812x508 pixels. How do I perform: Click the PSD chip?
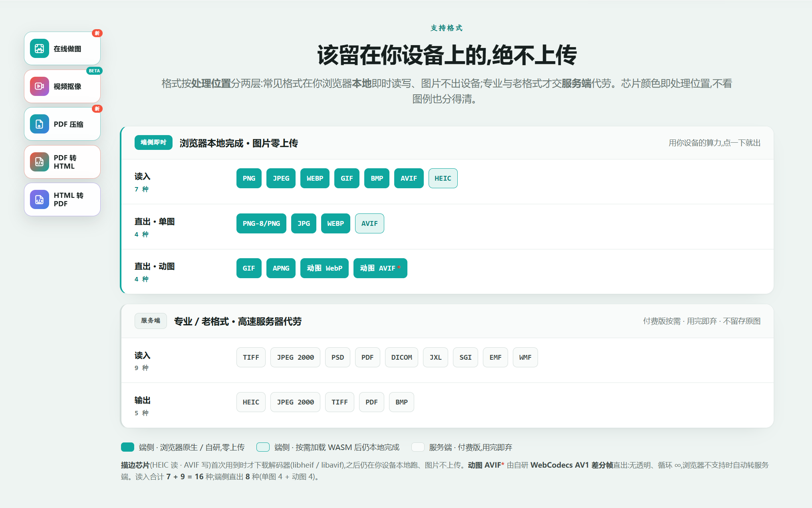[338, 357]
